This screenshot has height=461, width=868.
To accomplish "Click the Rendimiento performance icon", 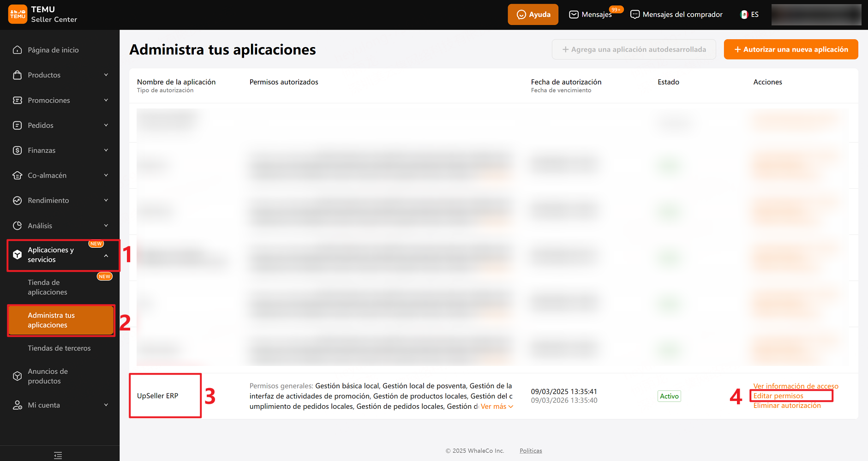I will tap(18, 200).
